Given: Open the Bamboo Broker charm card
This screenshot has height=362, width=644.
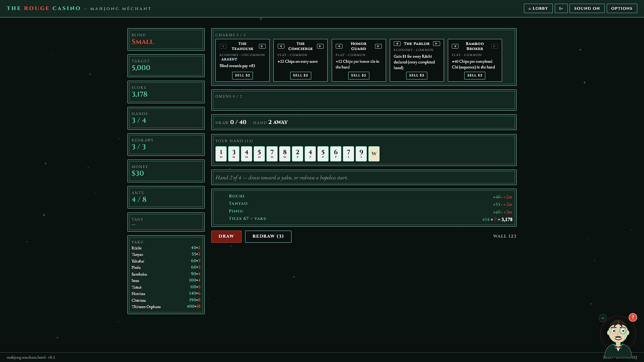Looking at the screenshot, I should tap(475, 60).
